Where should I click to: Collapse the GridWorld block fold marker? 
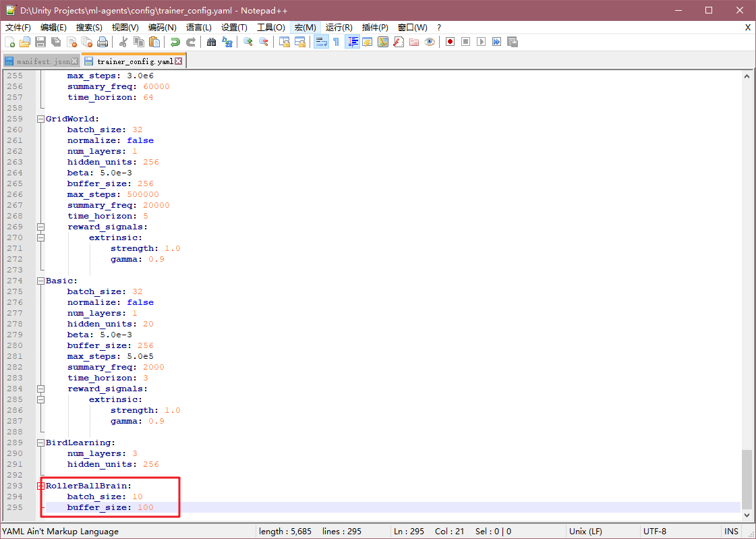(41, 119)
